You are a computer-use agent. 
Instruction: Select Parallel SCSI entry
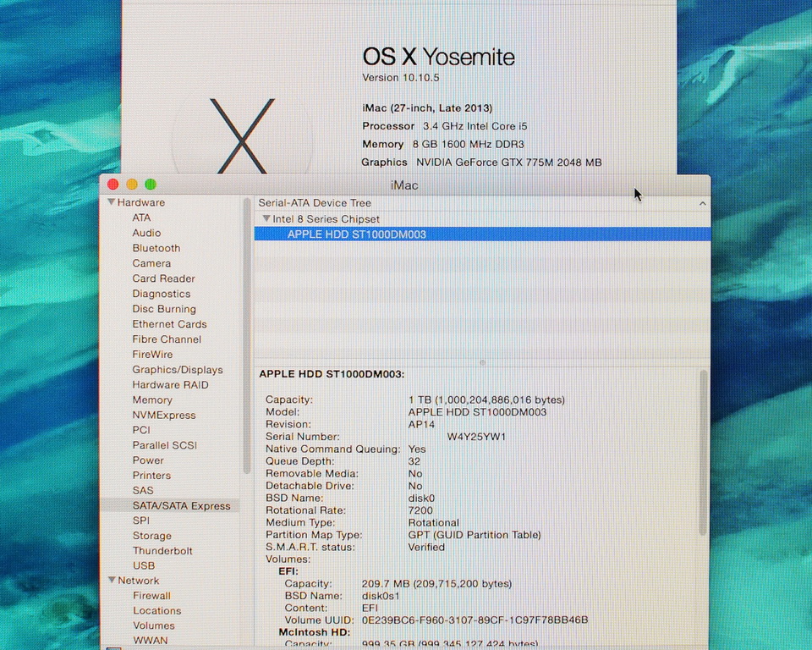pos(165,445)
